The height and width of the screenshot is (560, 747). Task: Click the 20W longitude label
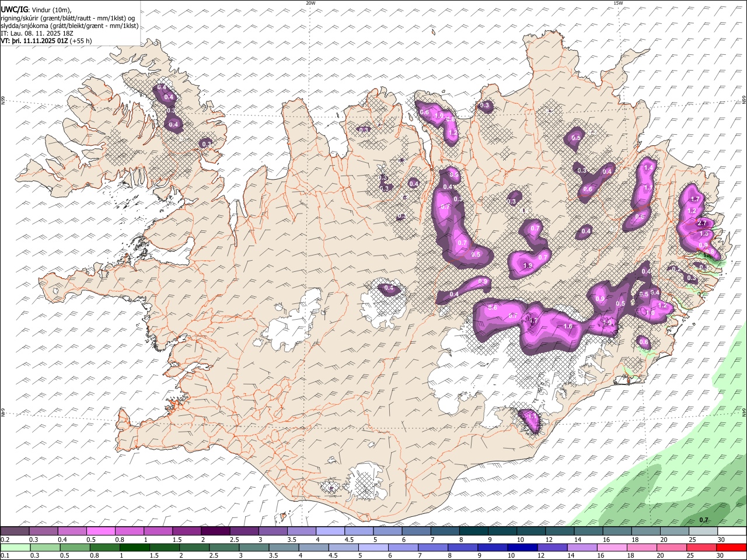310,3
